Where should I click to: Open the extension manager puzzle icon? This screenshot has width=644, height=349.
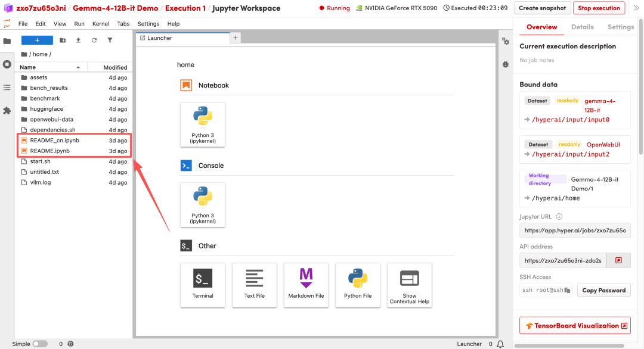[x=7, y=111]
